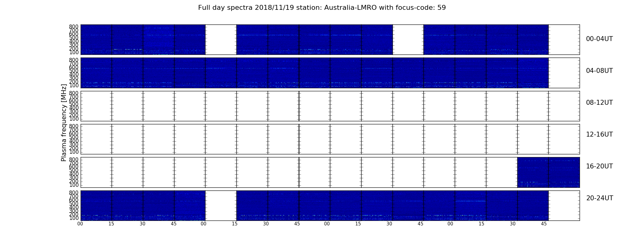
Task: Click the 800 tick label of the 00-04UT panel
Action: coord(74,27)
